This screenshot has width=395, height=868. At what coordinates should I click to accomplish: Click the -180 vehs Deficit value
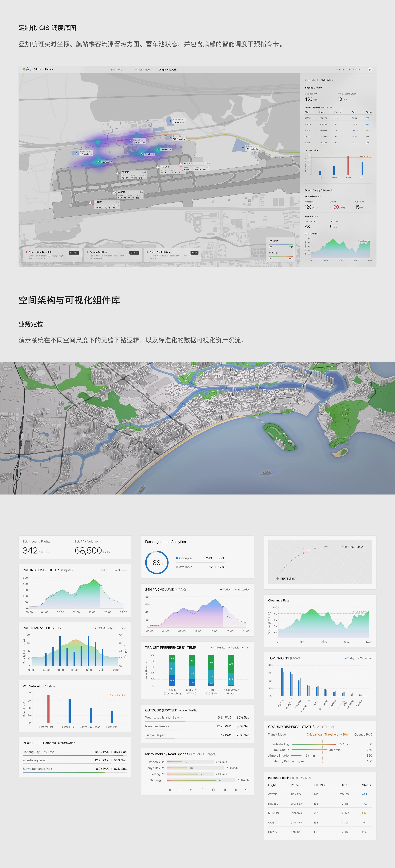click(337, 207)
